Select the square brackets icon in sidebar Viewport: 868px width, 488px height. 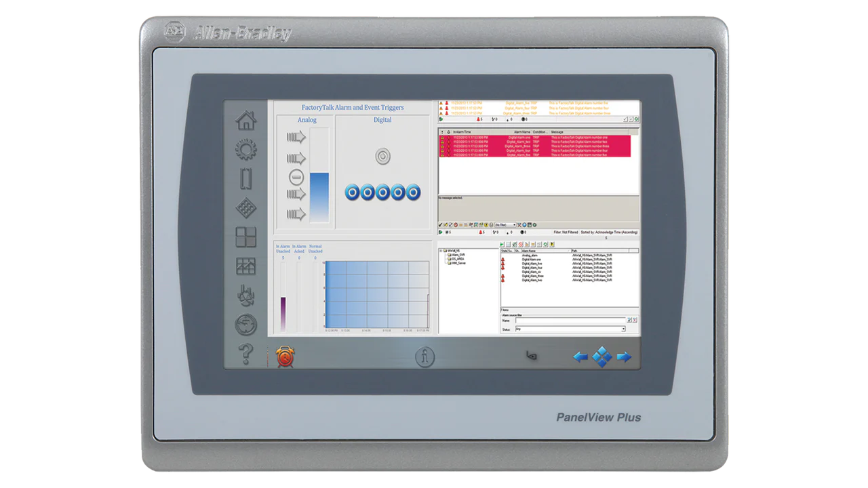245,179
